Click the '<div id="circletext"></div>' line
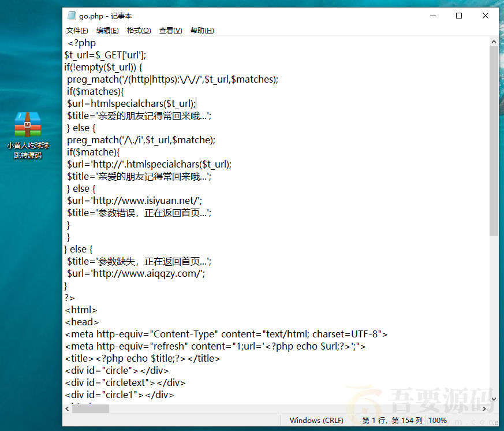 [125, 382]
